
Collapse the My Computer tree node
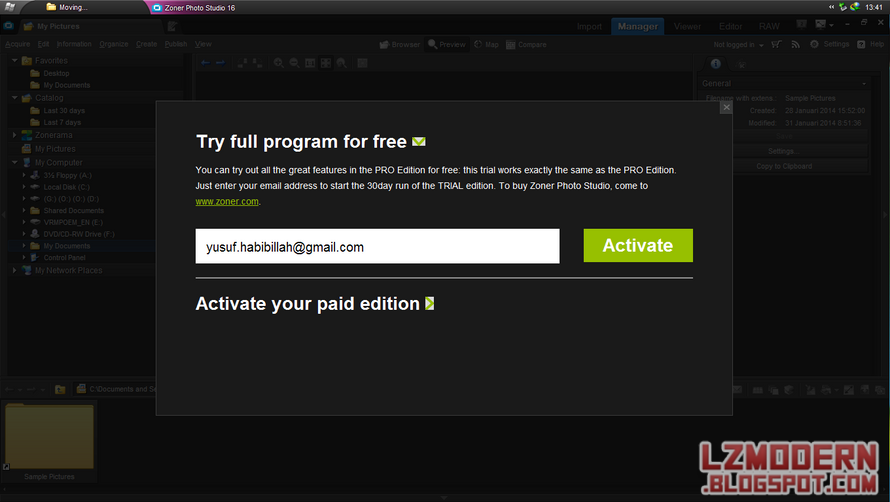click(x=15, y=162)
